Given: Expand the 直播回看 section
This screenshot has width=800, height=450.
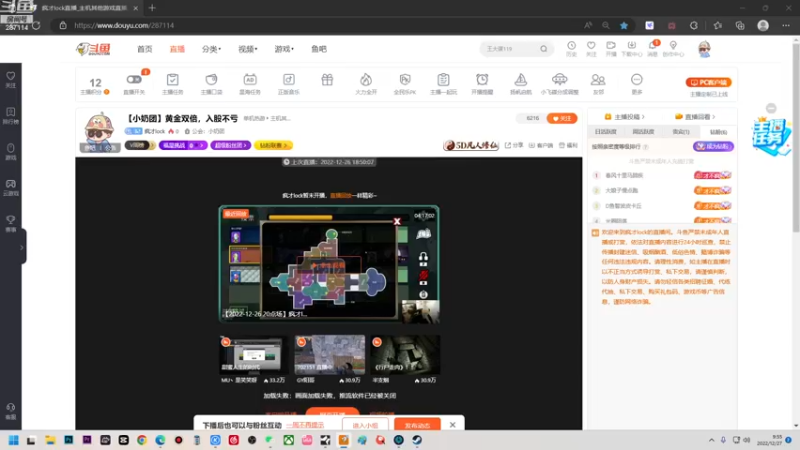Looking at the screenshot, I should click(695, 117).
